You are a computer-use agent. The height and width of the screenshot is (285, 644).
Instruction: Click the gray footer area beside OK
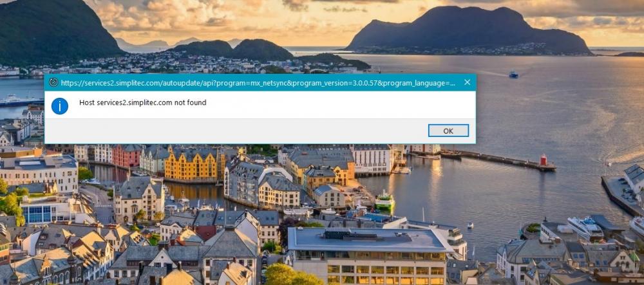point(234,131)
